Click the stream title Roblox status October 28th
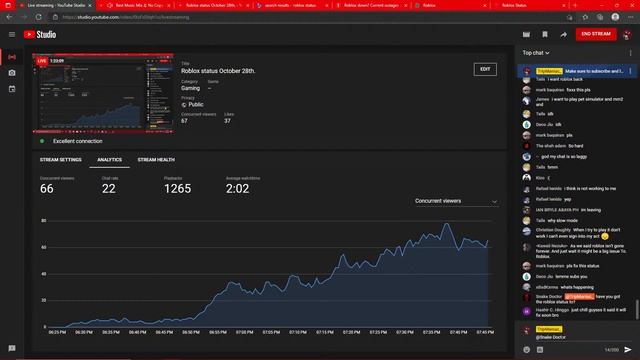This screenshot has width=640, height=360. (218, 71)
